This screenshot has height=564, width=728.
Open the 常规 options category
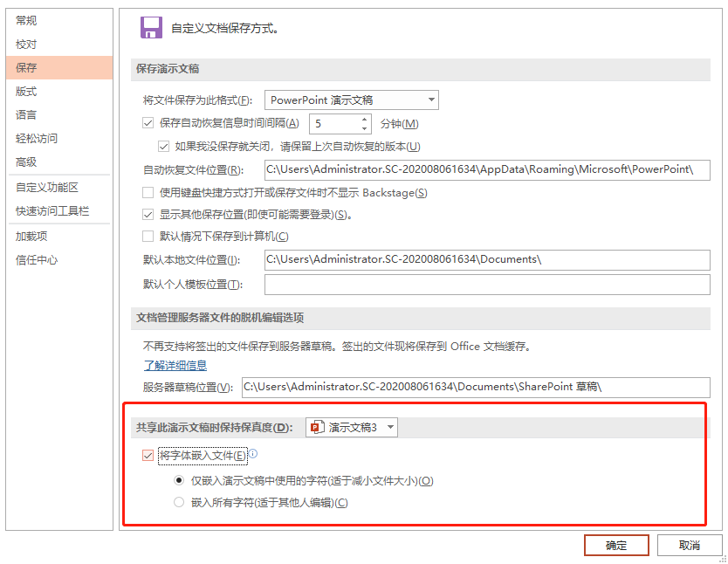tap(59, 20)
